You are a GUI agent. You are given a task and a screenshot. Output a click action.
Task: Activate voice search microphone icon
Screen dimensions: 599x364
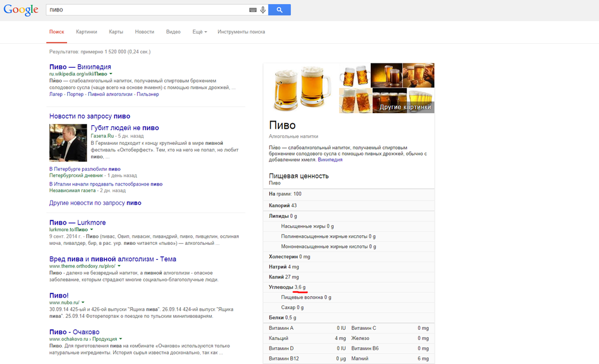(263, 10)
